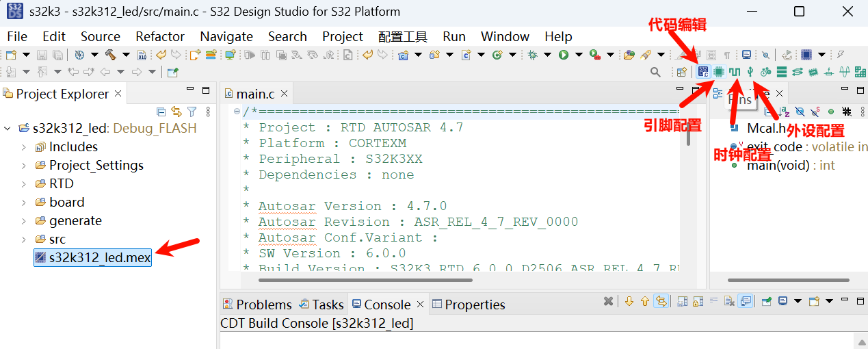Open Project Explorer view menu dots
This screenshot has height=349, width=868.
pyautogui.click(x=208, y=112)
